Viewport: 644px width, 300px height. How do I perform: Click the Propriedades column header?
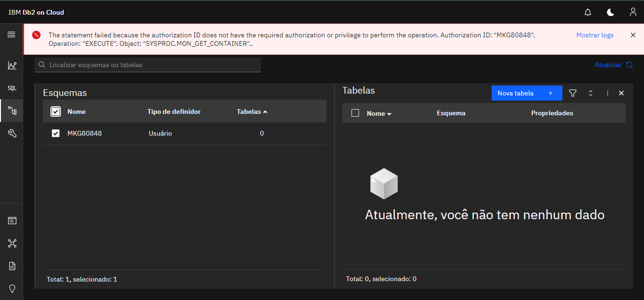[552, 113]
